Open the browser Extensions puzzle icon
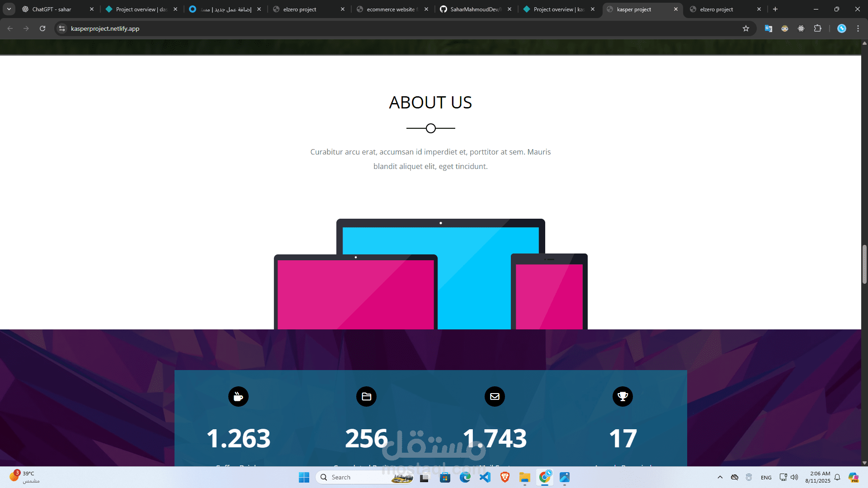The width and height of the screenshot is (868, 488). point(817,28)
